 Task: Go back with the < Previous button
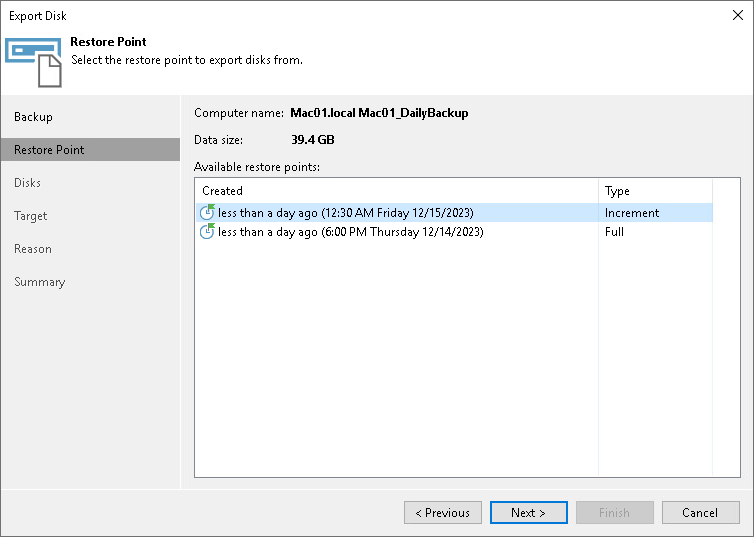(x=442, y=512)
